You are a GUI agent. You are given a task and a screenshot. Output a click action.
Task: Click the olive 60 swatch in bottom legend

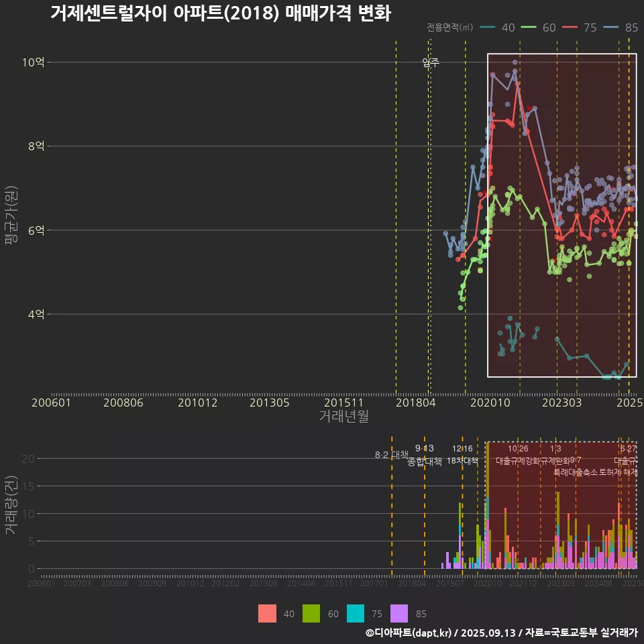click(x=311, y=614)
